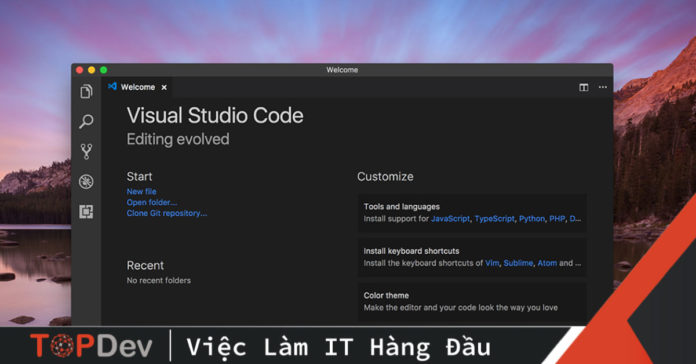Screen dimensions: 696x364
Task: Install Python language support
Action: coord(532,218)
